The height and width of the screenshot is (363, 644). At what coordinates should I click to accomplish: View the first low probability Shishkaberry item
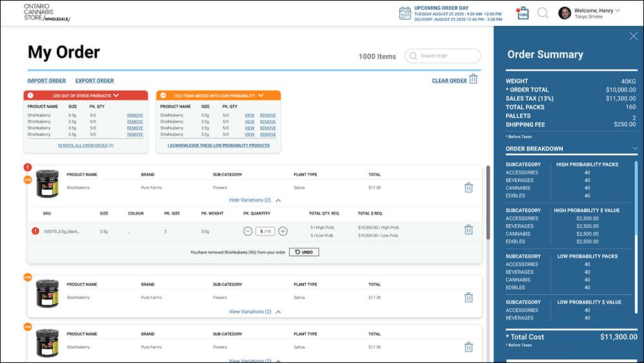(250, 115)
